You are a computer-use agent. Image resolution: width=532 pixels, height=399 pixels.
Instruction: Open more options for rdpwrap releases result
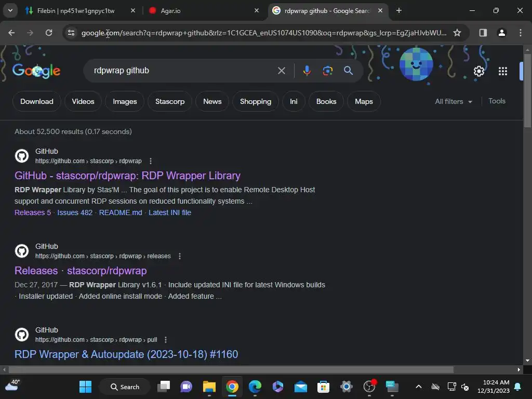pos(180,256)
